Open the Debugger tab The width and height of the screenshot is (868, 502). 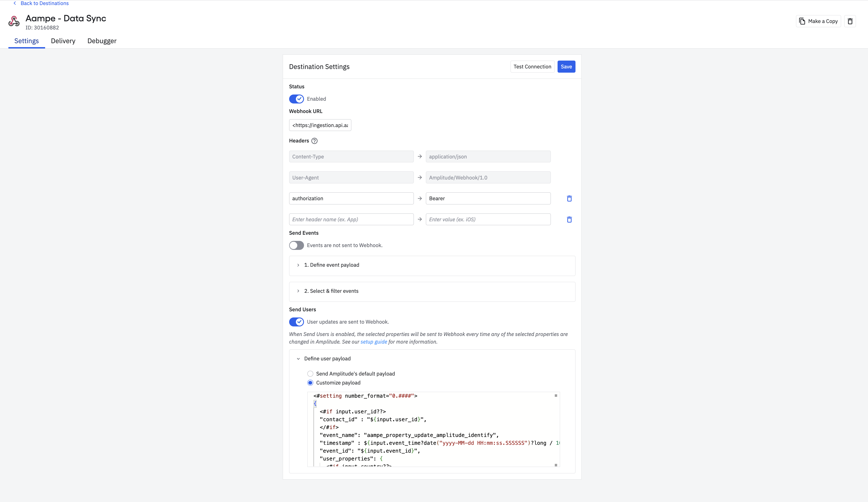[x=102, y=41]
